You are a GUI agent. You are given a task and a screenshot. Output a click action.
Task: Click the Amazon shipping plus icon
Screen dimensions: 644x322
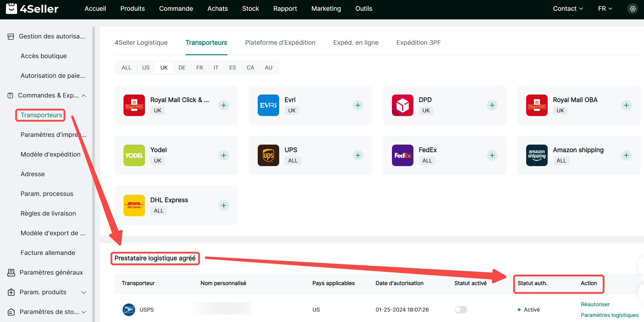[x=626, y=155]
